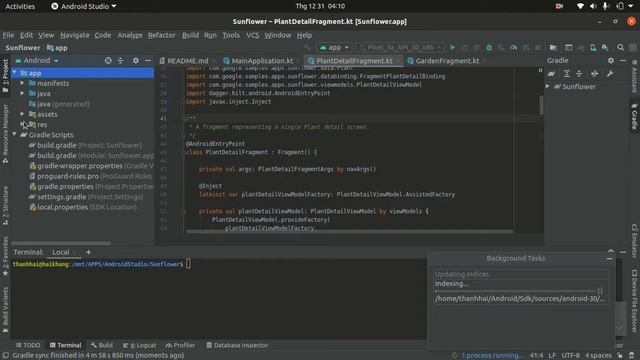
Task: Open the Pixel device selector dropdown
Action: coord(400,48)
